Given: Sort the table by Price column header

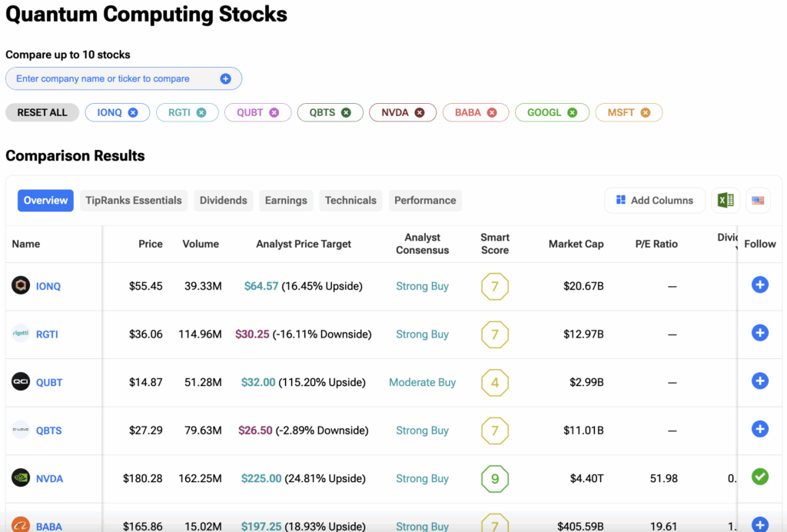Looking at the screenshot, I should tap(150, 244).
